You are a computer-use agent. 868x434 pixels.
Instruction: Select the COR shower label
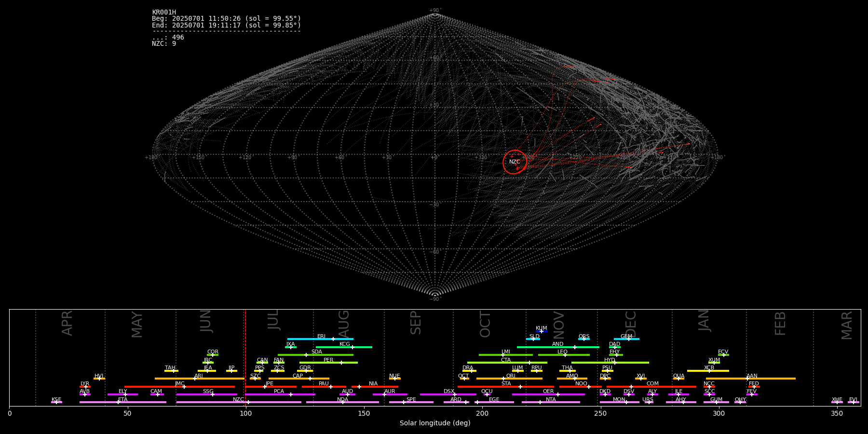(x=213, y=352)
